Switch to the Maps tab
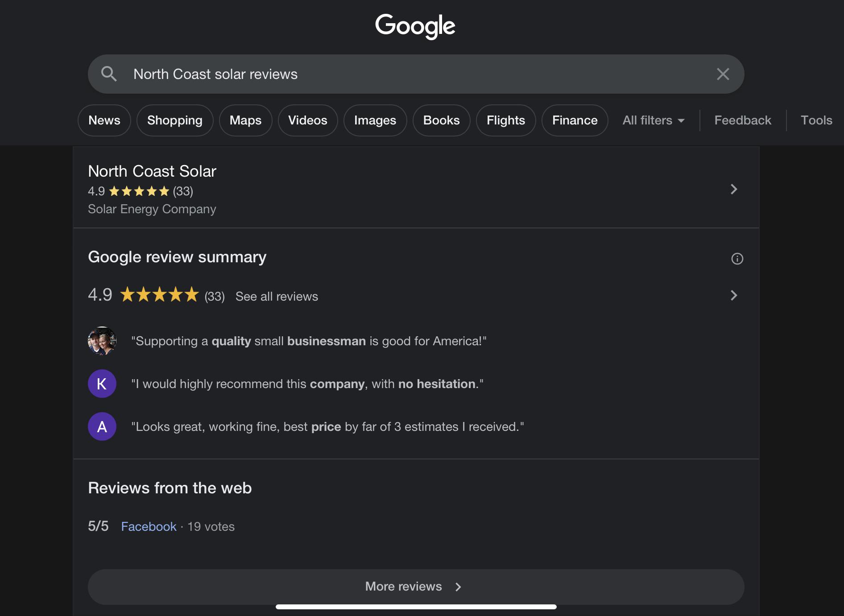Viewport: 844px width, 616px height. point(245,120)
